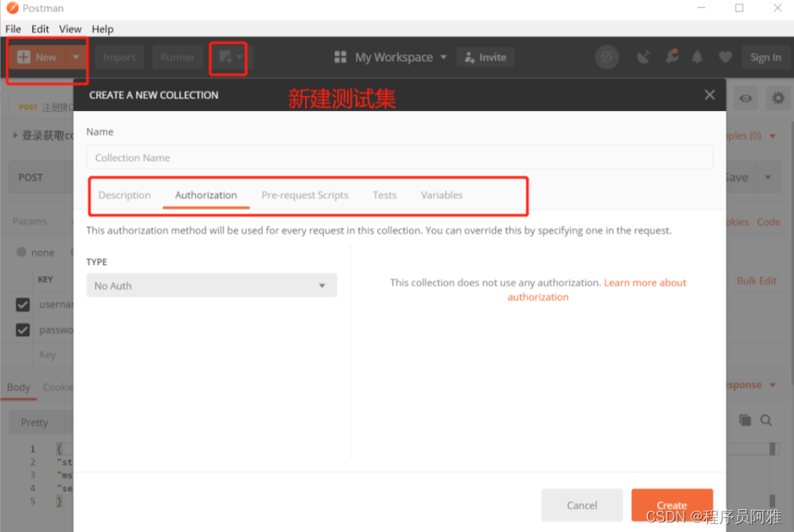The height and width of the screenshot is (532, 794).
Task: Click the new window plus icon
Action: pyautogui.click(x=226, y=57)
